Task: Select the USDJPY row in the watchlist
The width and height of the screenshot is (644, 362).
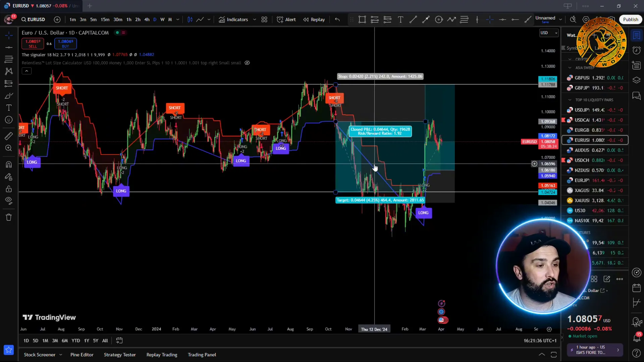Action: click(595, 110)
